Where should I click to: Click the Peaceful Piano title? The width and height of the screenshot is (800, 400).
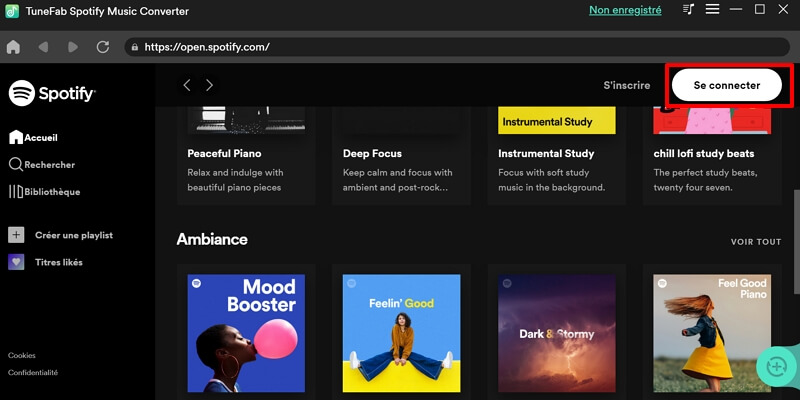pos(224,153)
